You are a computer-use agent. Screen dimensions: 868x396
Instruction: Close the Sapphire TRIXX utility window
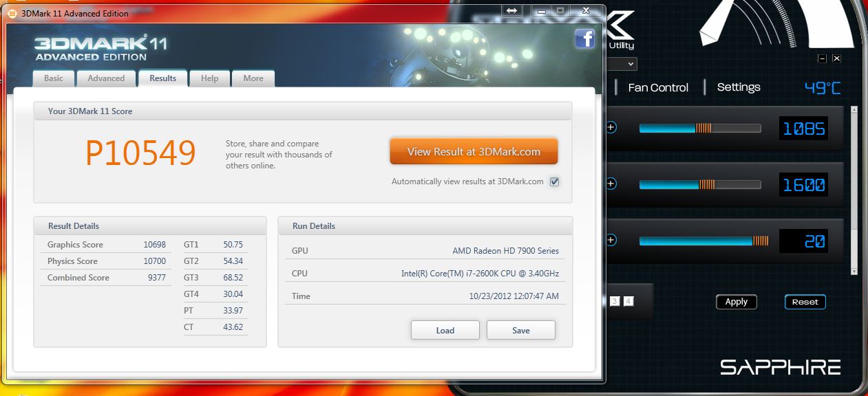pos(836,58)
